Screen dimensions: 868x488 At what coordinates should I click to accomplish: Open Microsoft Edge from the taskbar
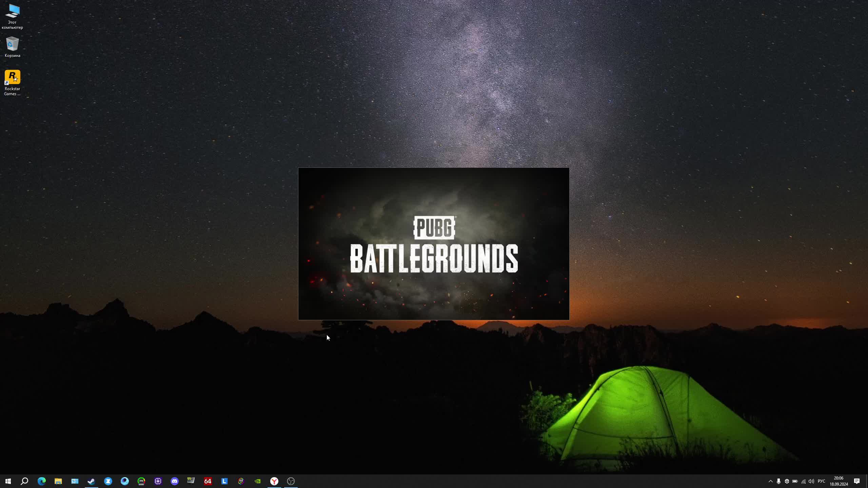tap(41, 481)
